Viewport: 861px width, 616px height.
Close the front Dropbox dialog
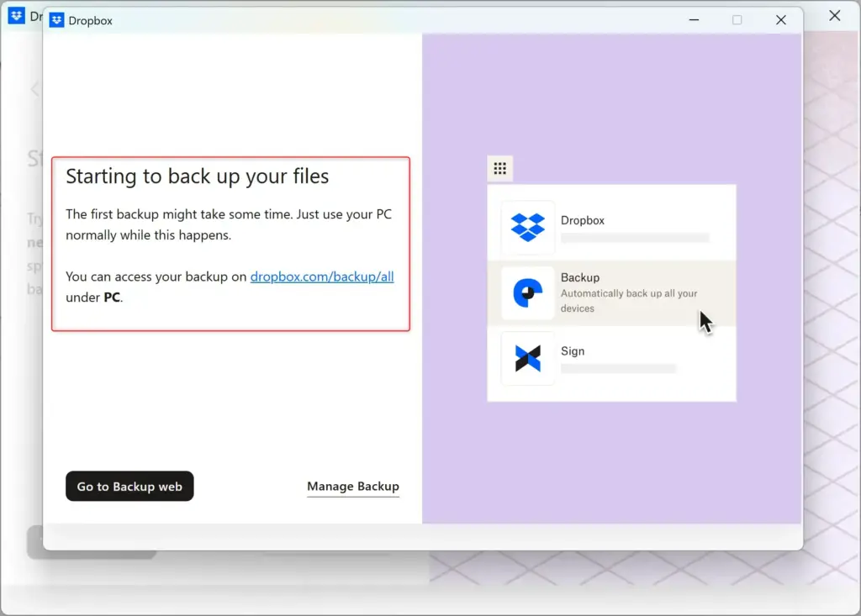pos(781,20)
